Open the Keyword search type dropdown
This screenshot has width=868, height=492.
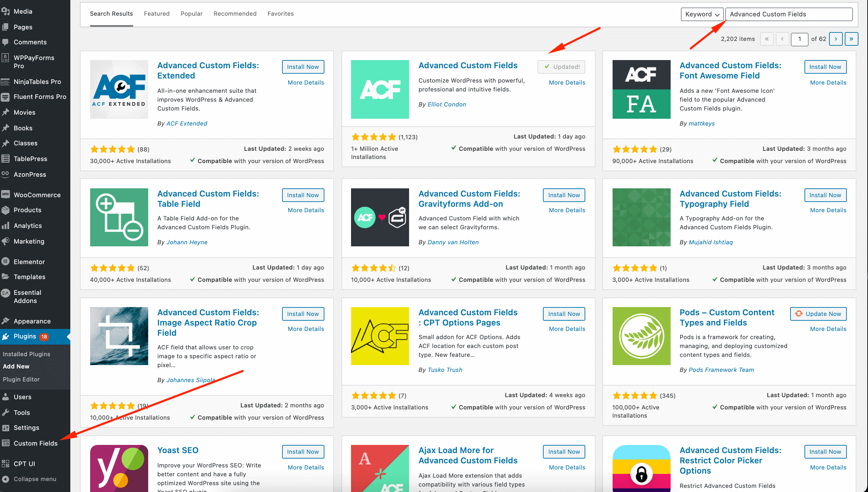702,14
